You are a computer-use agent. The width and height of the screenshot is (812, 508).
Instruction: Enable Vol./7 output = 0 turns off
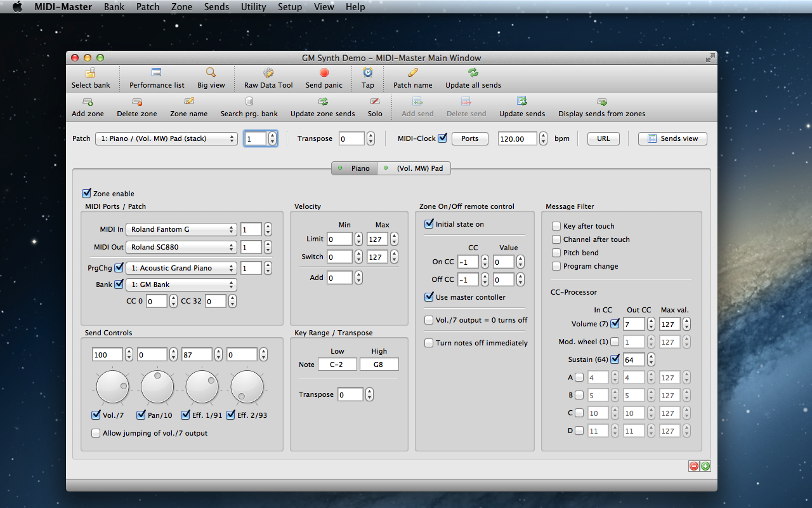(429, 320)
